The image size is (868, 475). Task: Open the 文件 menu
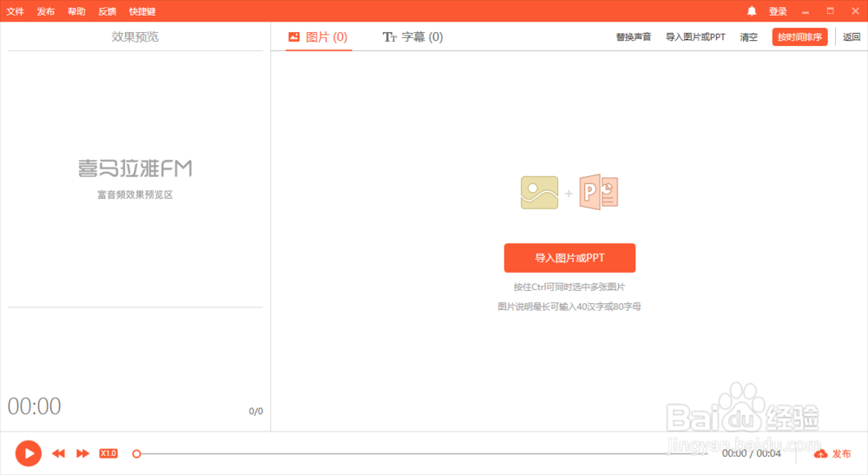pyautogui.click(x=16, y=11)
